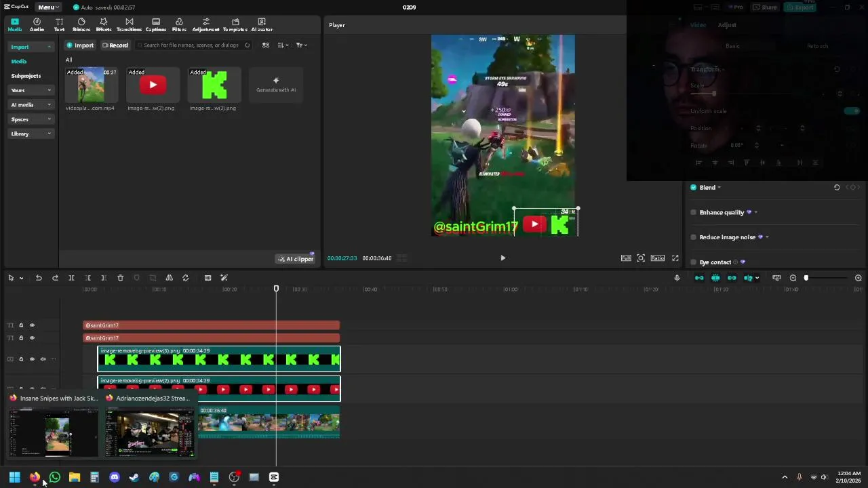Hide the second @saintGrim17 text track
The image size is (868, 488).
31,338
